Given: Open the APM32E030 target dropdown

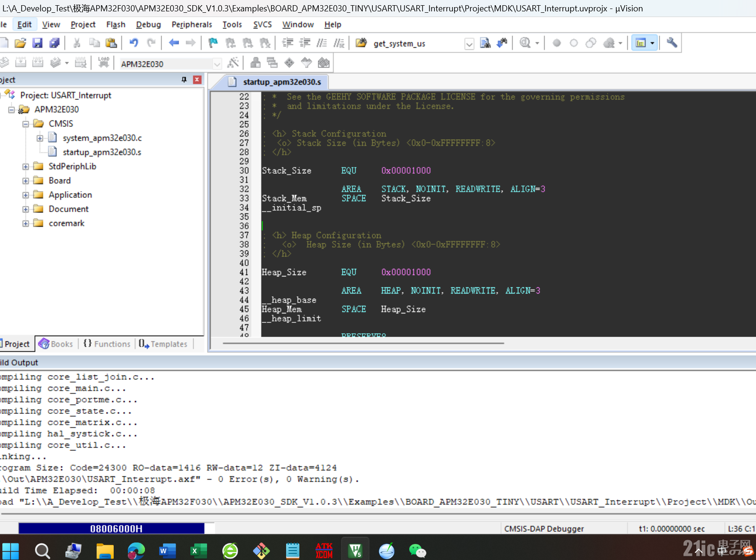Looking at the screenshot, I should pos(217,64).
